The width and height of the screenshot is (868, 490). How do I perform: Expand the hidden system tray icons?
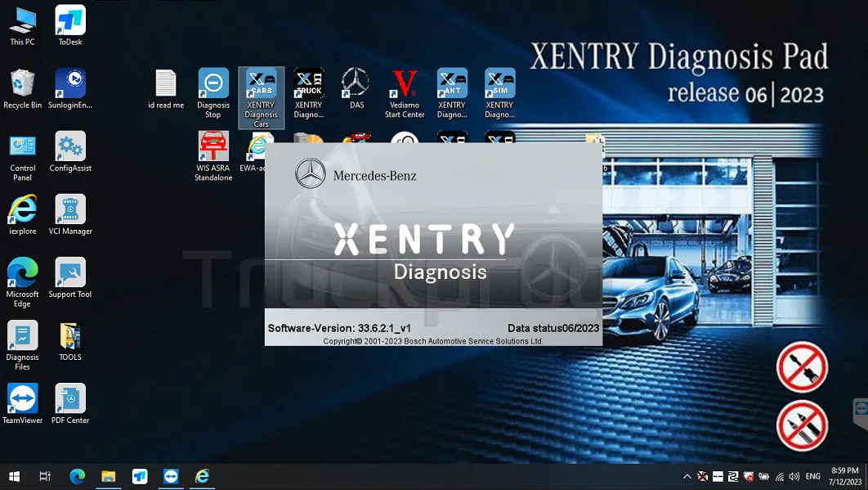coord(687,476)
